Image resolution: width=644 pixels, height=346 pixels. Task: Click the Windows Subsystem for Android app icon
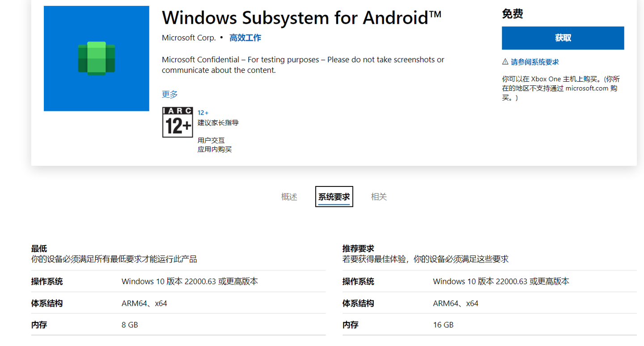click(x=96, y=58)
